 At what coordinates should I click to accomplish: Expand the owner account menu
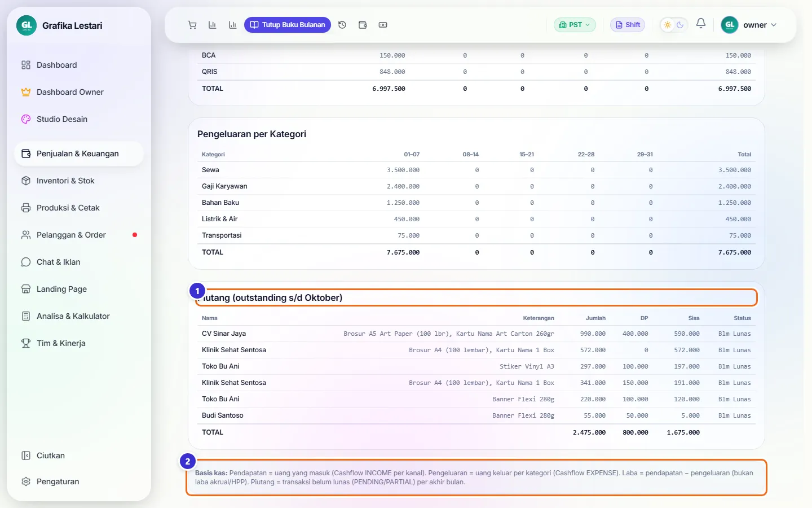click(x=749, y=25)
